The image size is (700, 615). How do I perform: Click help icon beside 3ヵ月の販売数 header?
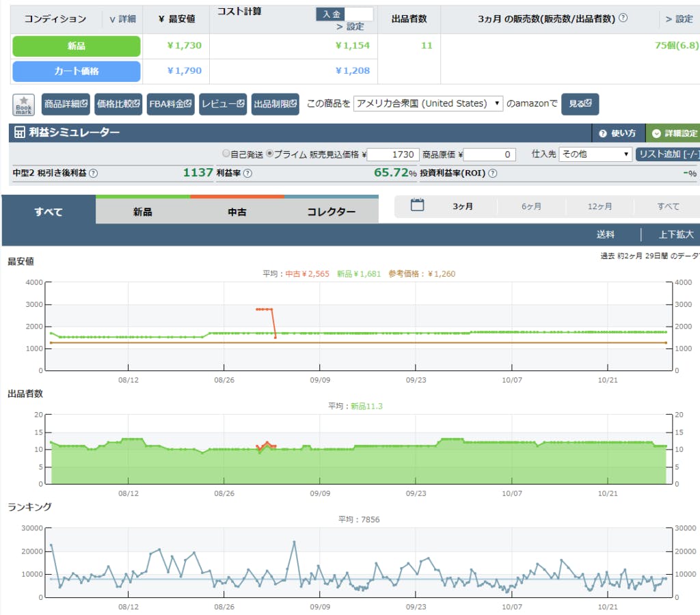pyautogui.click(x=623, y=18)
